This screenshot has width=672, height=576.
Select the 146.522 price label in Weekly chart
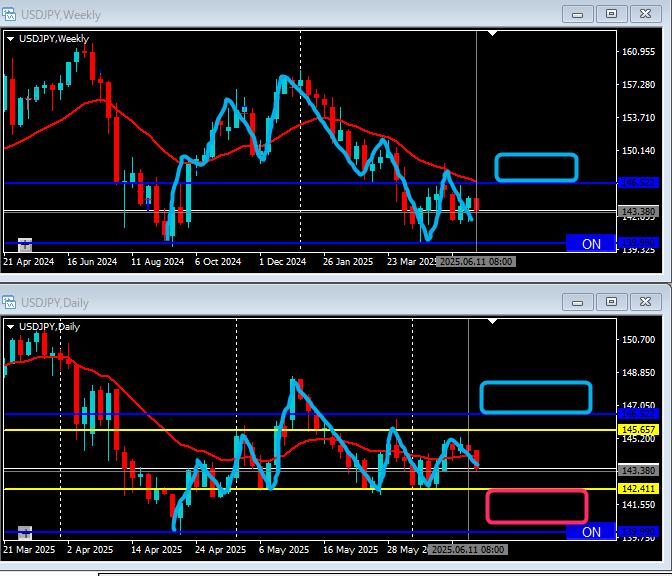tap(638, 183)
